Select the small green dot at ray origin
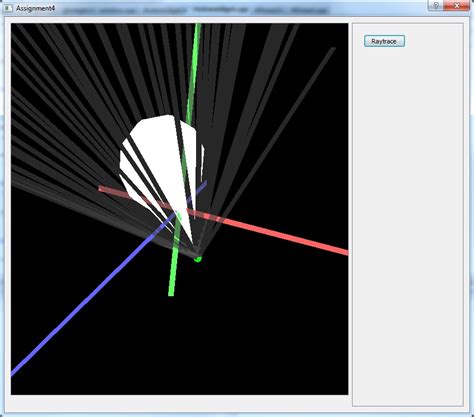Image resolution: width=474 pixels, height=417 pixels. pos(198,259)
